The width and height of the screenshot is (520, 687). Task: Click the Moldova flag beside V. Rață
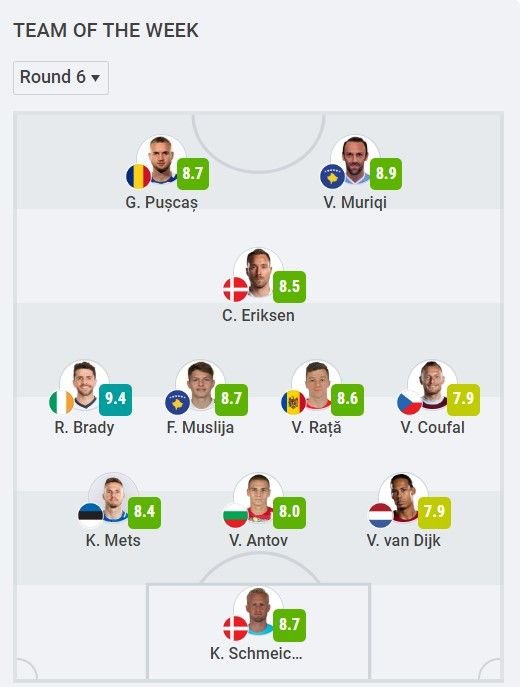pos(294,402)
